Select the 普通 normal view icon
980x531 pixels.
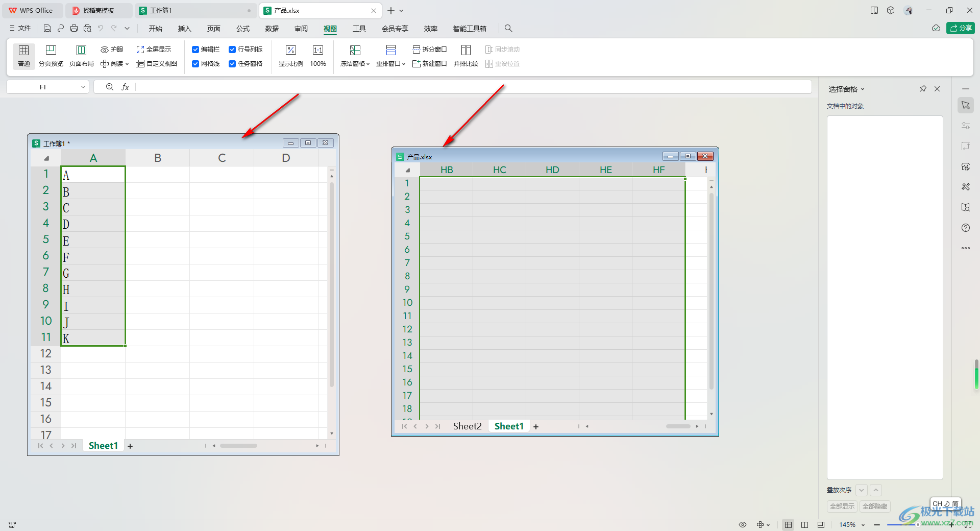[x=23, y=56]
